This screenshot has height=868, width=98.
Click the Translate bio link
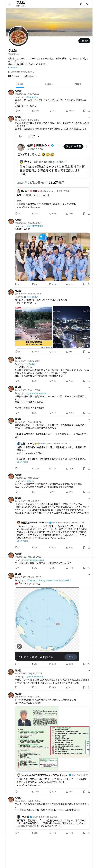click(x=14, y=68)
